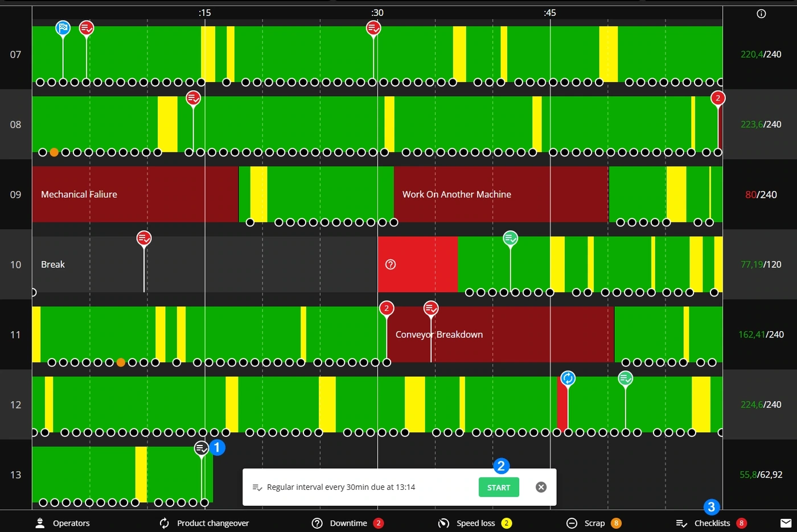This screenshot has height=532, width=797.
Task: Open the Speed loss list
Action: (475, 523)
